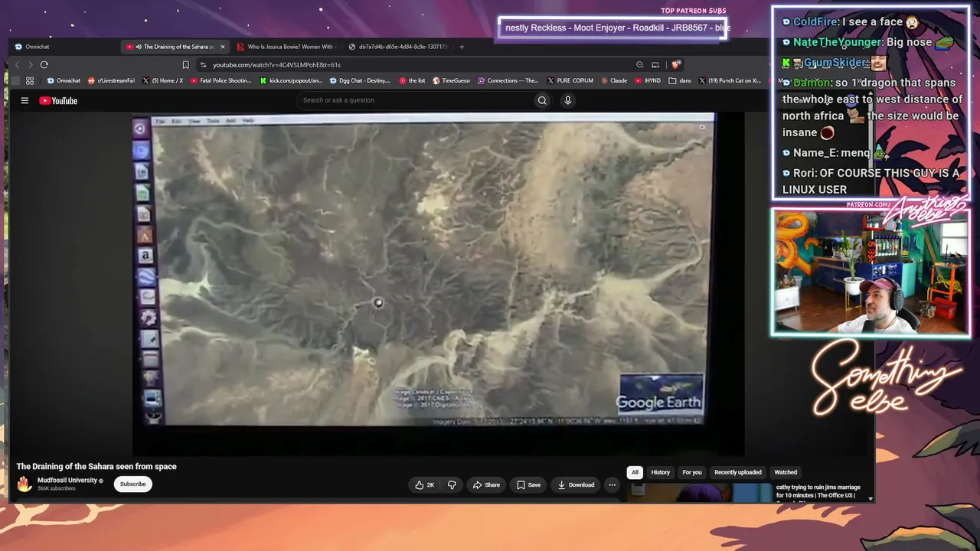
Task: Click the YouTube search box
Action: click(x=415, y=100)
